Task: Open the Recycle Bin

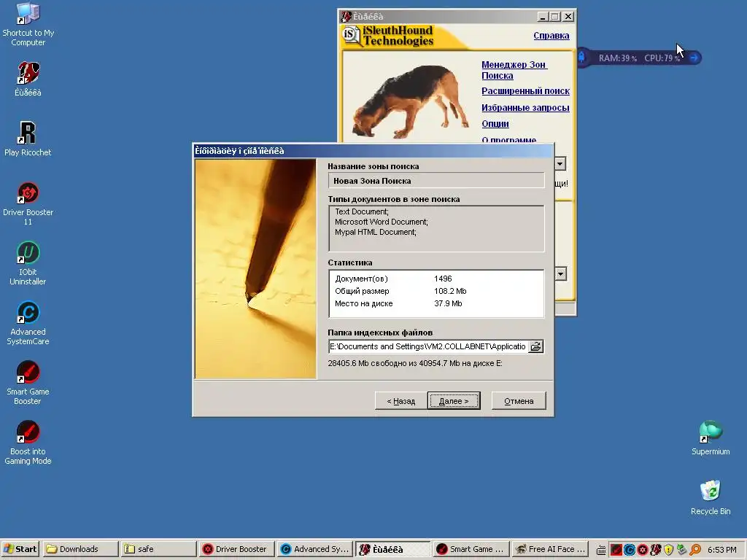Action: coord(711,497)
